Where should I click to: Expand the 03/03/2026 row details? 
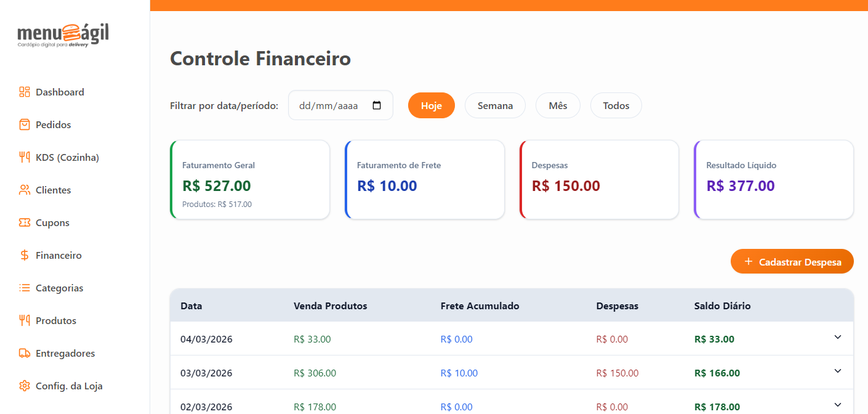837,371
